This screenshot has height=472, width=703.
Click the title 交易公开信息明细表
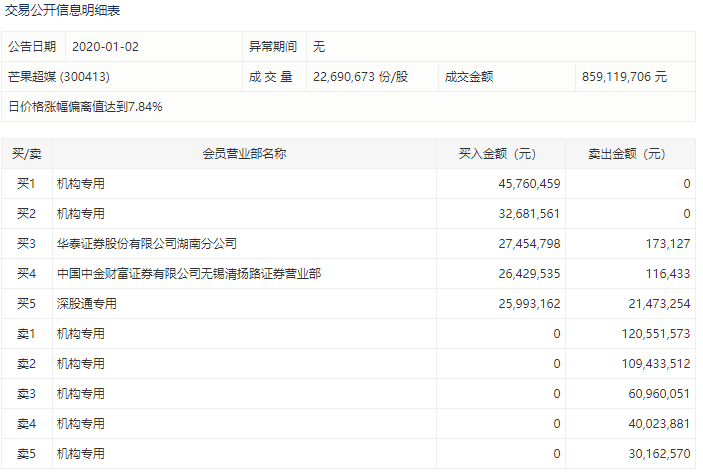click(x=62, y=10)
